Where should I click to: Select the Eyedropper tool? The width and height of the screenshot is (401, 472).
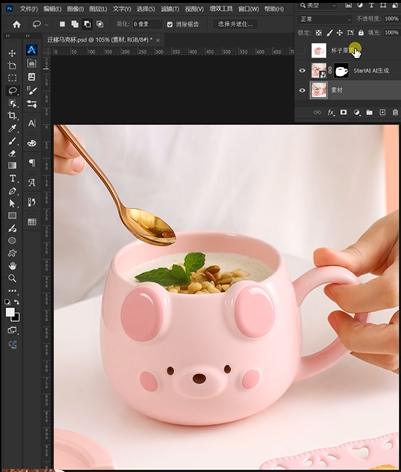12,128
